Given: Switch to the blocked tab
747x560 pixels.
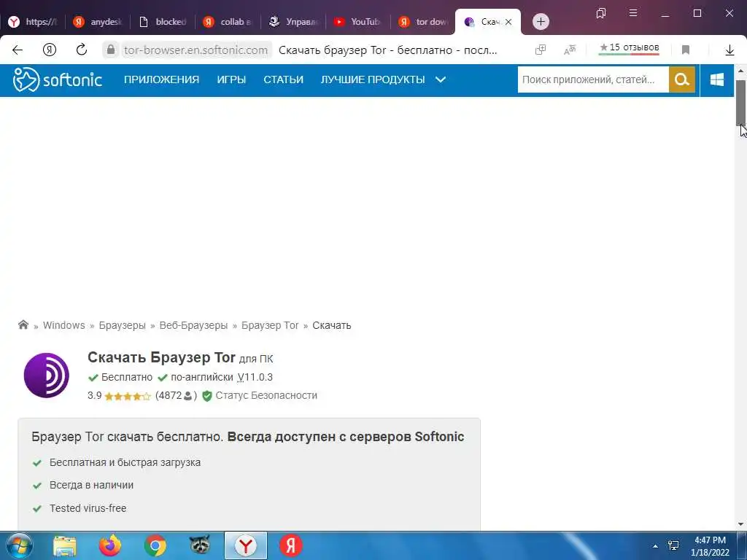Looking at the screenshot, I should 163,22.
